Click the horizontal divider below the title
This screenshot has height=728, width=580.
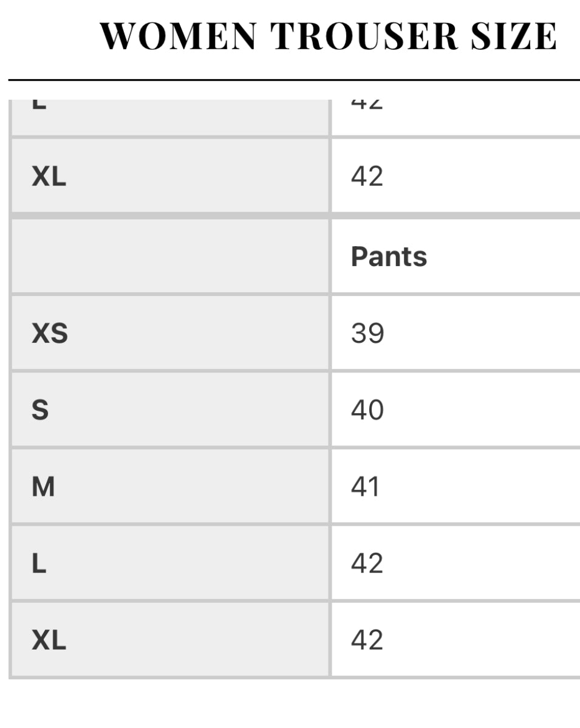coord(294,80)
